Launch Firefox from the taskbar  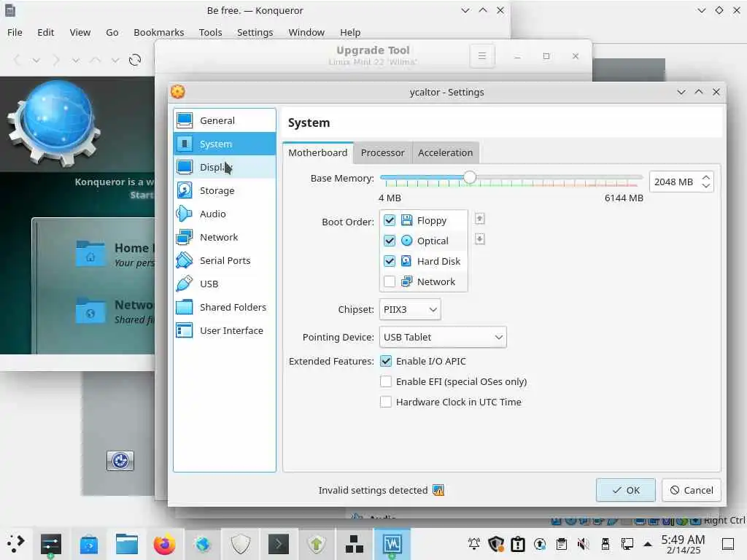(x=164, y=544)
